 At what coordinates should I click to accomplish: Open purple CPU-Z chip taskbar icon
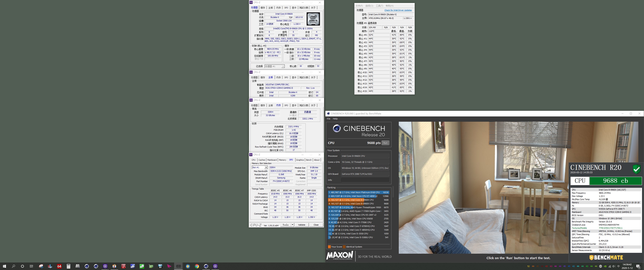(105, 266)
